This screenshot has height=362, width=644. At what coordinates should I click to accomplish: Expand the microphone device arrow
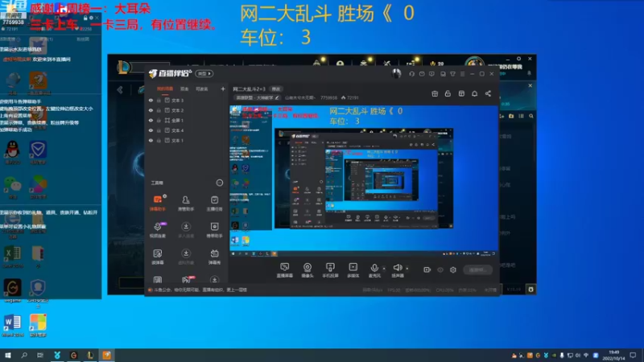(x=384, y=269)
